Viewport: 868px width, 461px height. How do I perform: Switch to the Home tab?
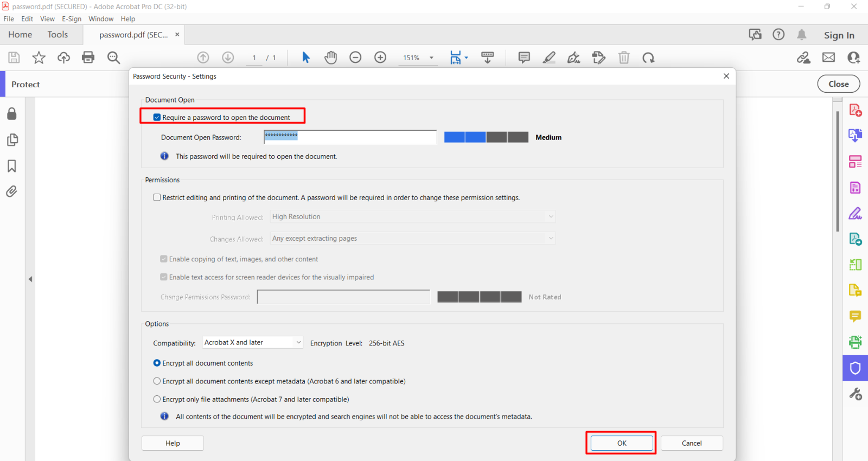(20, 35)
